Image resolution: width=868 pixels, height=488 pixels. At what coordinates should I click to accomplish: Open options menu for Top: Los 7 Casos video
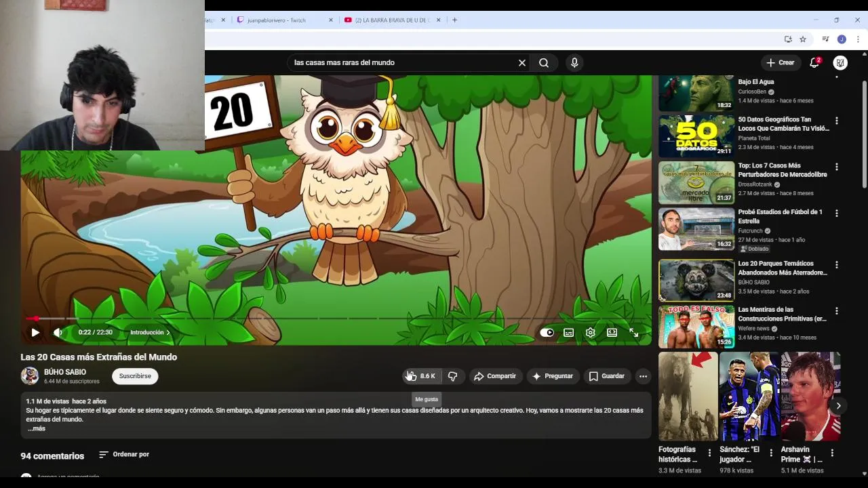[x=837, y=167]
